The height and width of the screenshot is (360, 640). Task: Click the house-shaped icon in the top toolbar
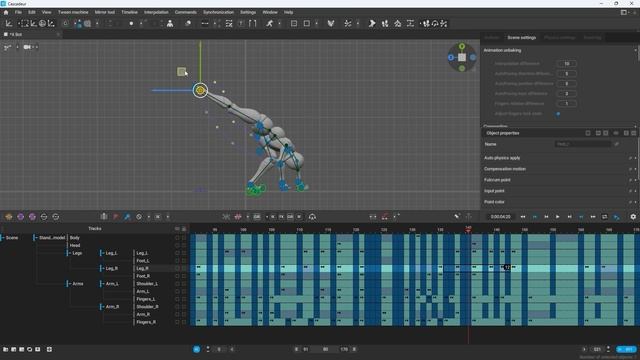pyautogui.click(x=398, y=24)
